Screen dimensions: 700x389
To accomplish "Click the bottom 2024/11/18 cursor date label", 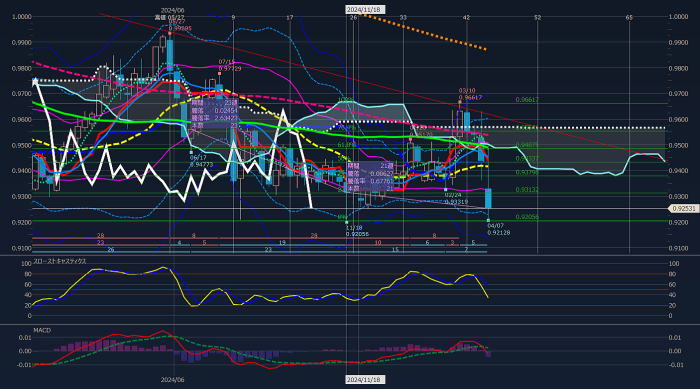I will pos(365,379).
